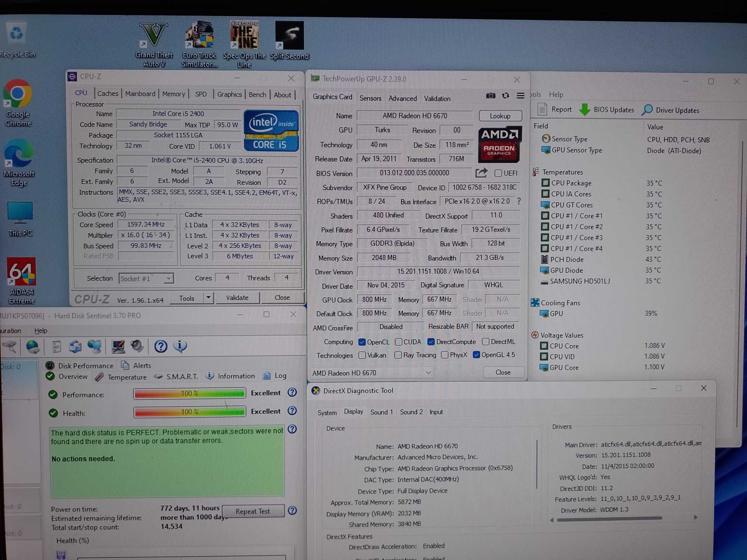Screen dimensions: 747x560
Task: Open the CPU-Z Tools dropdown arrow
Action: click(208, 298)
